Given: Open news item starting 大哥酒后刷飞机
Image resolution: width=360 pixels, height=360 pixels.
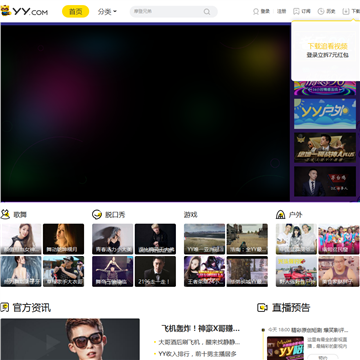Looking at the screenshot, I should (199, 342).
